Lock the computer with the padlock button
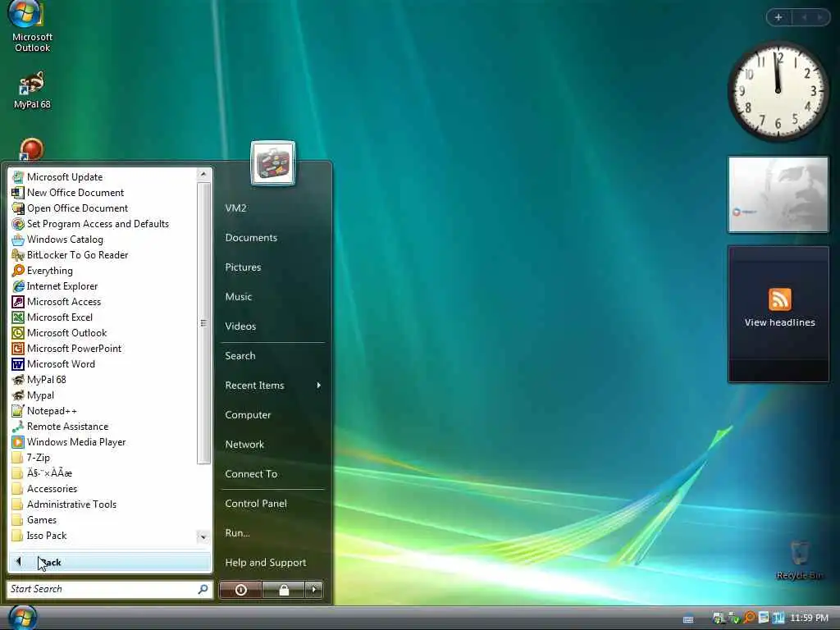This screenshot has height=630, width=840. click(284, 590)
